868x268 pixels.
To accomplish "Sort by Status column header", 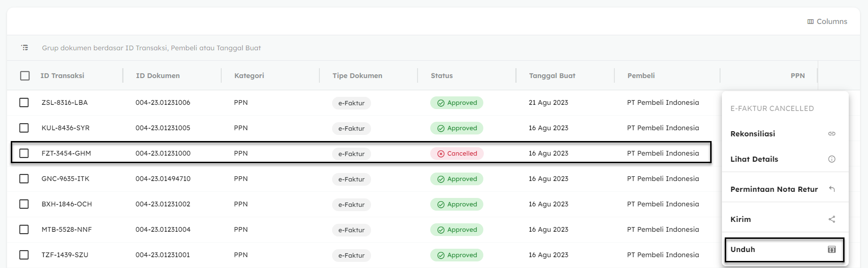I will (442, 76).
